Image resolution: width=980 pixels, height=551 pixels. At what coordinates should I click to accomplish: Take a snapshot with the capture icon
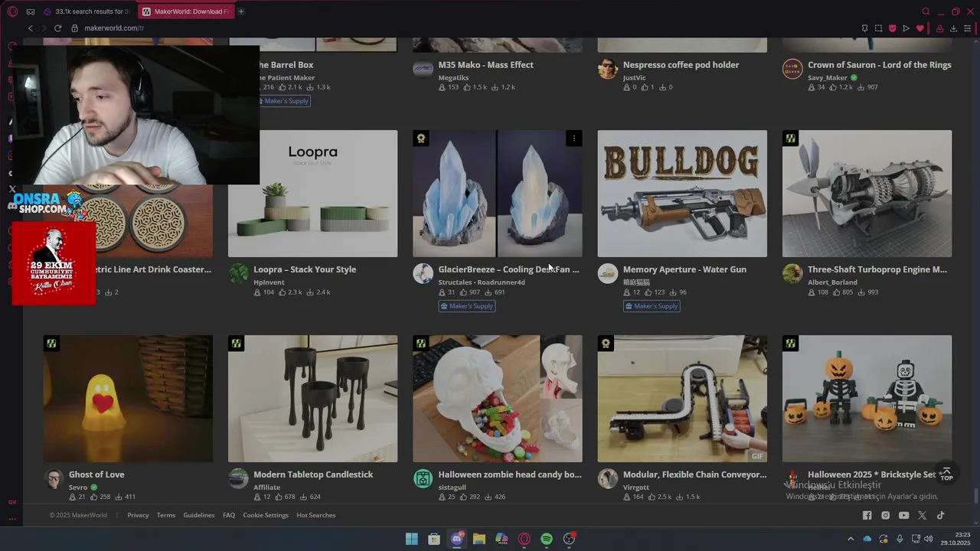[878, 28]
